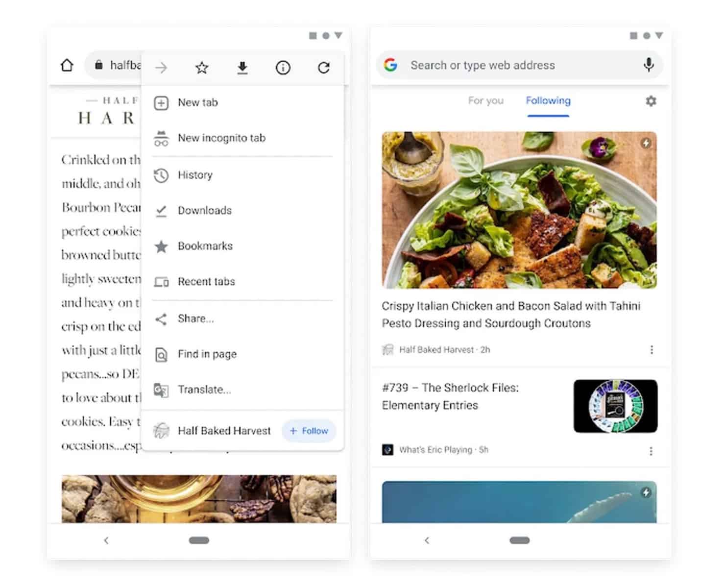Select the Following tab

[x=548, y=101]
